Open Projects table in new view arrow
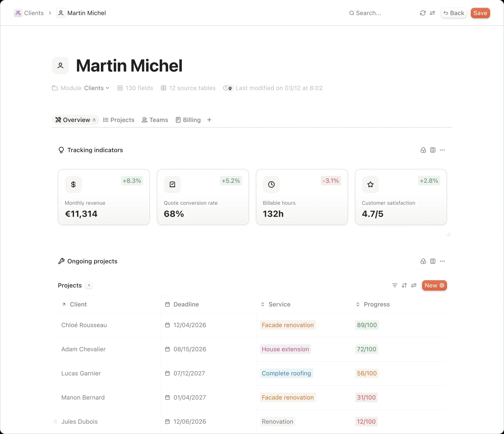Image resolution: width=504 pixels, height=434 pixels. tap(89, 285)
